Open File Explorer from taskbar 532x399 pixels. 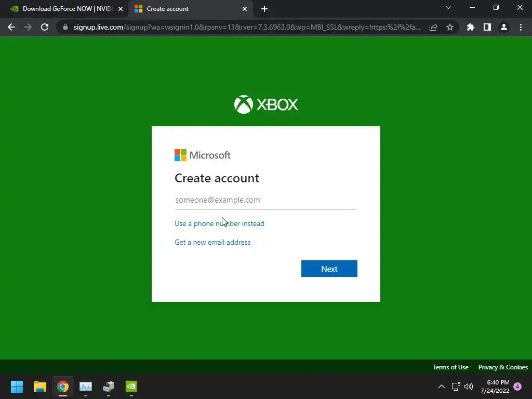39,387
